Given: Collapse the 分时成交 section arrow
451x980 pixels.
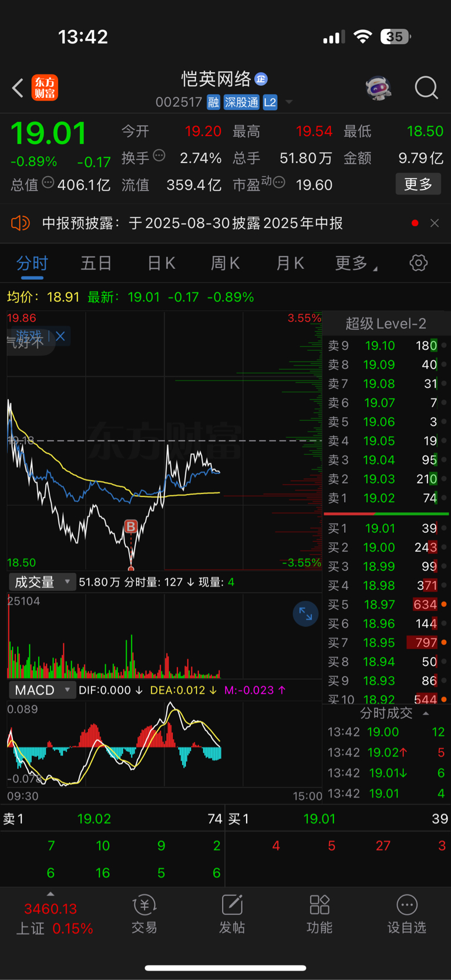Looking at the screenshot, I should [x=426, y=714].
